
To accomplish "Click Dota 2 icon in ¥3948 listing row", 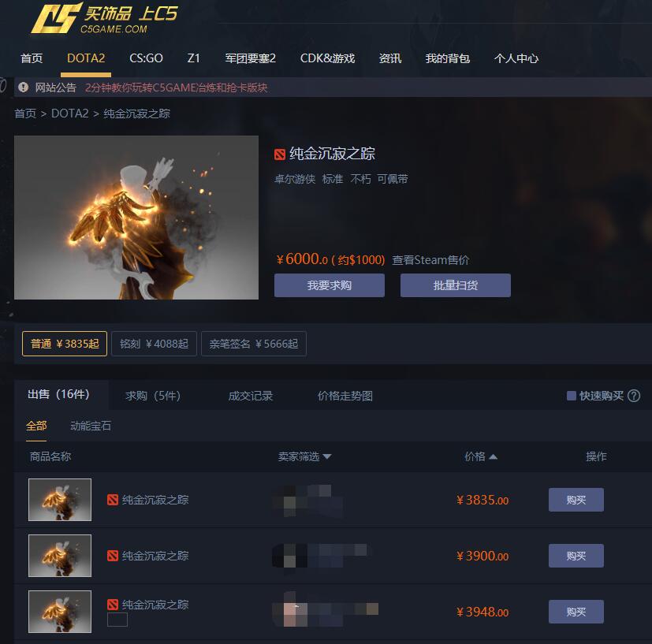I will click(113, 605).
